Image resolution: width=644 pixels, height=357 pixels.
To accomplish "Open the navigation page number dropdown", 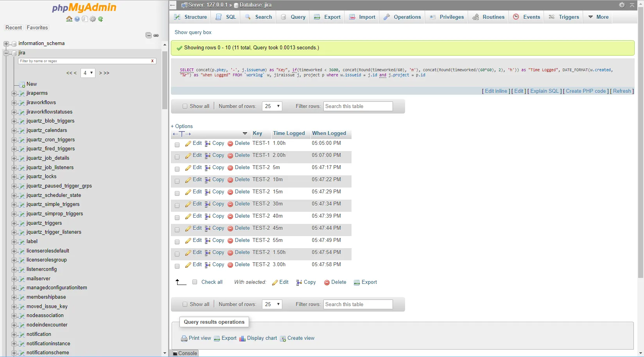I will (88, 73).
